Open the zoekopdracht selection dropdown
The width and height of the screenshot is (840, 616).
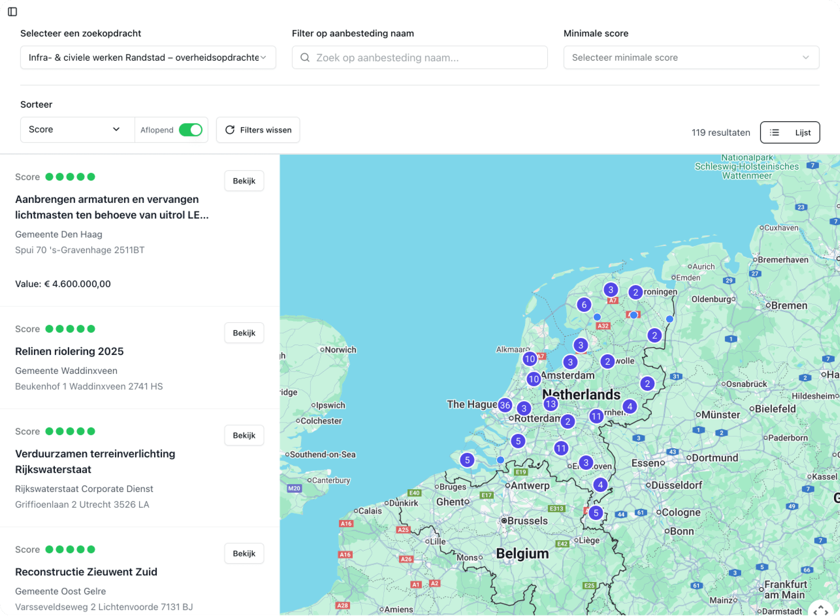(x=148, y=57)
